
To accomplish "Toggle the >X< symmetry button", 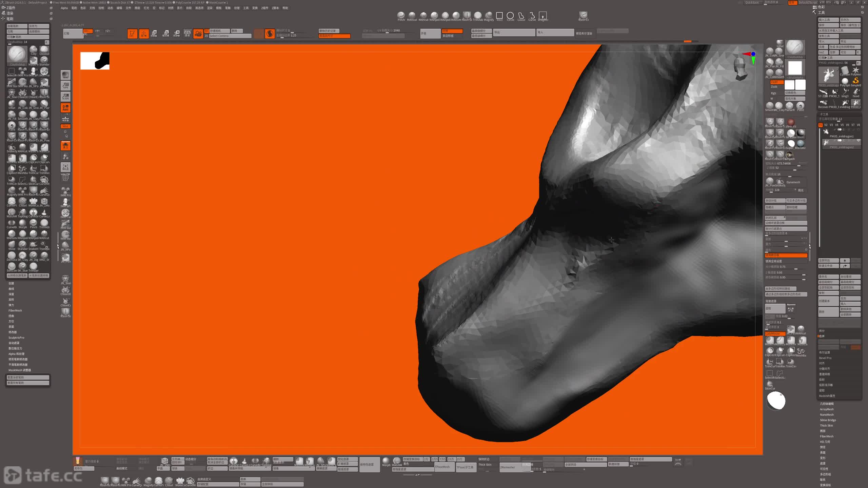I will (x=88, y=31).
